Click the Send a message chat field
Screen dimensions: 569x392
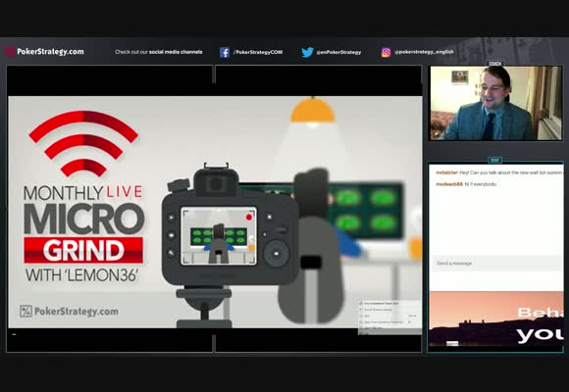coord(495,264)
